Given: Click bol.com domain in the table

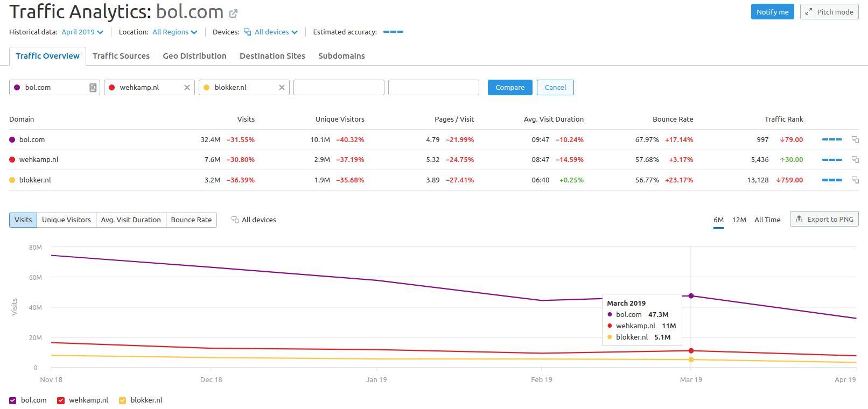Looking at the screenshot, I should click(32, 140).
